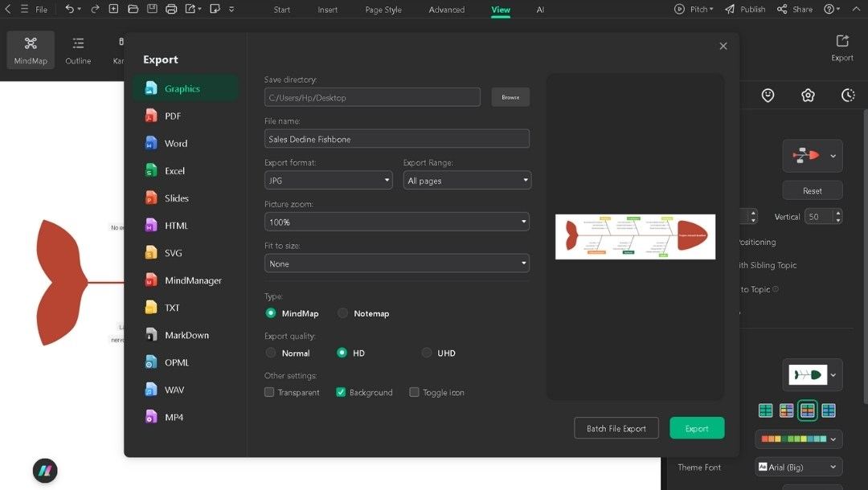The height and width of the screenshot is (490, 868).
Task: Enable the Transparent checkbox
Action: pos(269,392)
